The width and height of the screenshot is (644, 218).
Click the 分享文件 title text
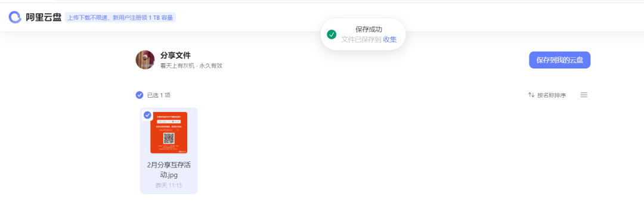tap(175, 55)
